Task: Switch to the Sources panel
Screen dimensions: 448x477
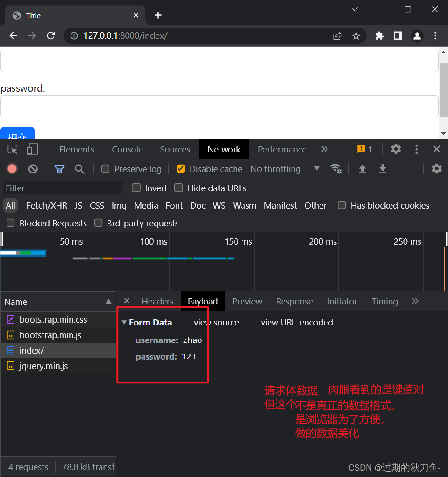Action: pos(175,149)
